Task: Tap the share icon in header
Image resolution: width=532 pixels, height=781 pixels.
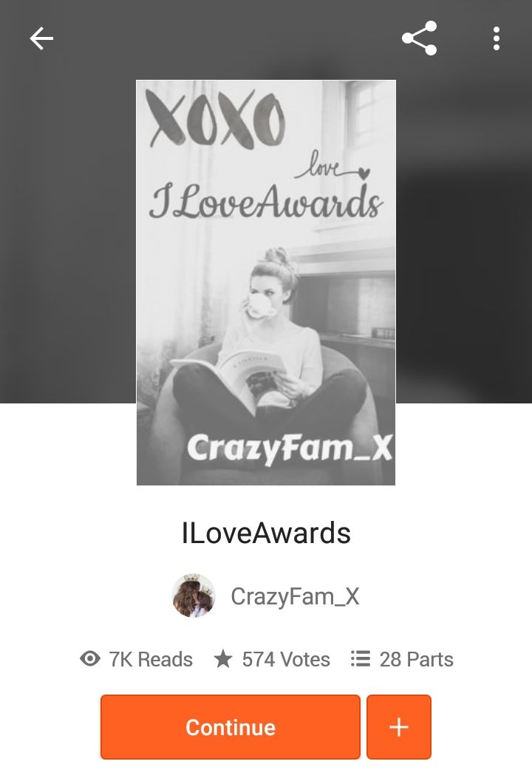Action: point(420,38)
